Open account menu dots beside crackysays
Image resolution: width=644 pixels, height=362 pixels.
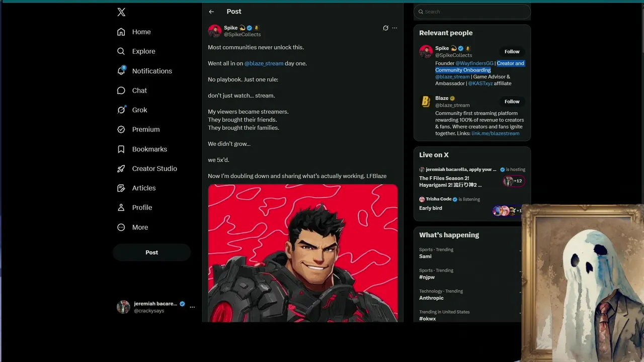[192, 307]
